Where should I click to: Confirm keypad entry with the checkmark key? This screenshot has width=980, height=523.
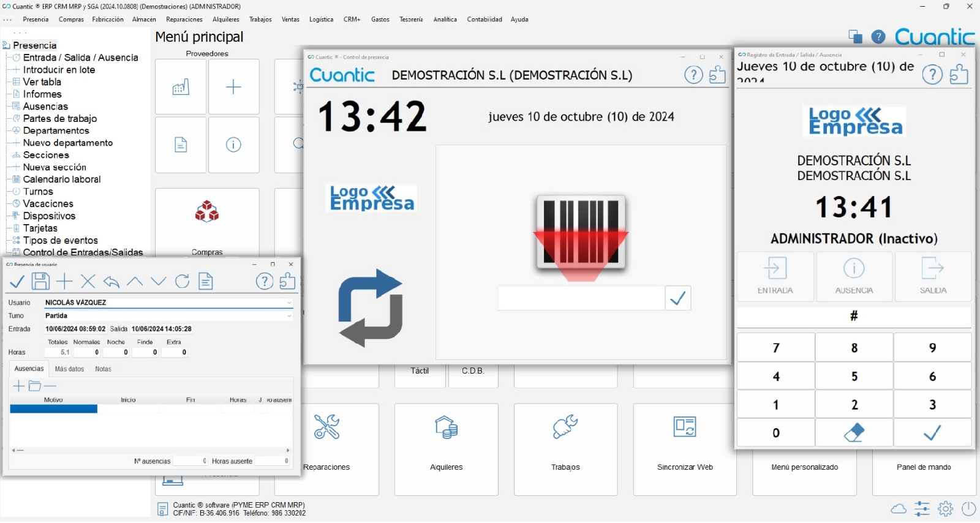point(932,432)
